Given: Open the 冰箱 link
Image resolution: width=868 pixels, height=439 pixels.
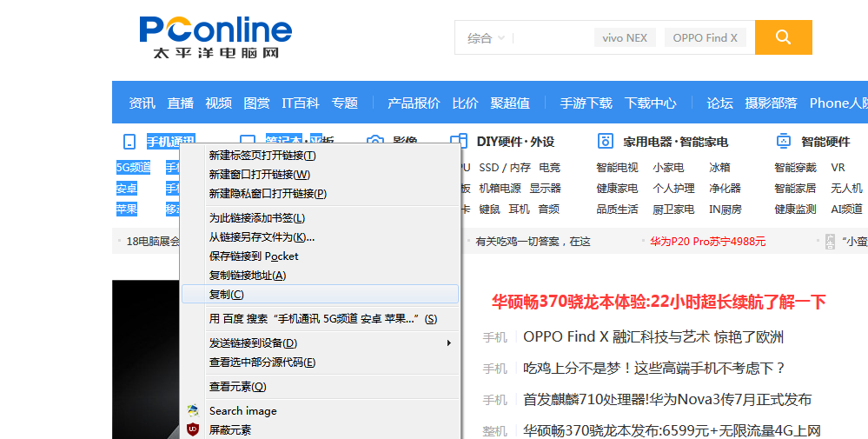Looking at the screenshot, I should pyautogui.click(x=719, y=167).
